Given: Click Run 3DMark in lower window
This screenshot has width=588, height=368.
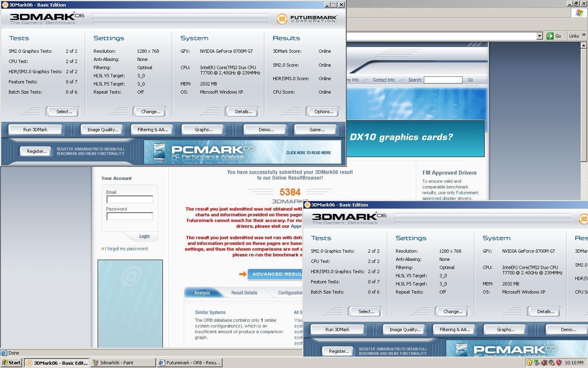Looking at the screenshot, I should click(337, 330).
